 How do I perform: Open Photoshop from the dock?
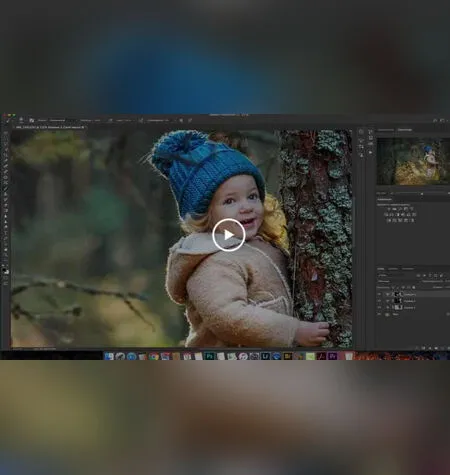tap(209, 356)
